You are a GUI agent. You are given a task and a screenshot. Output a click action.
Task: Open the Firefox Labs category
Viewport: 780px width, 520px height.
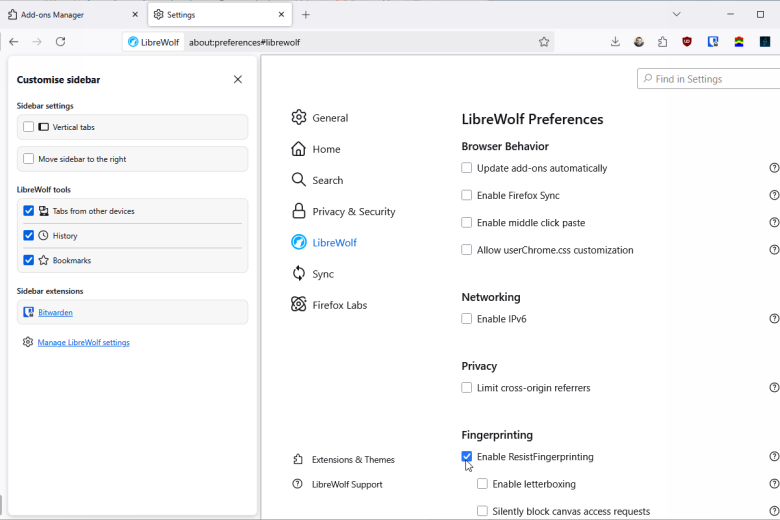pyautogui.click(x=329, y=305)
